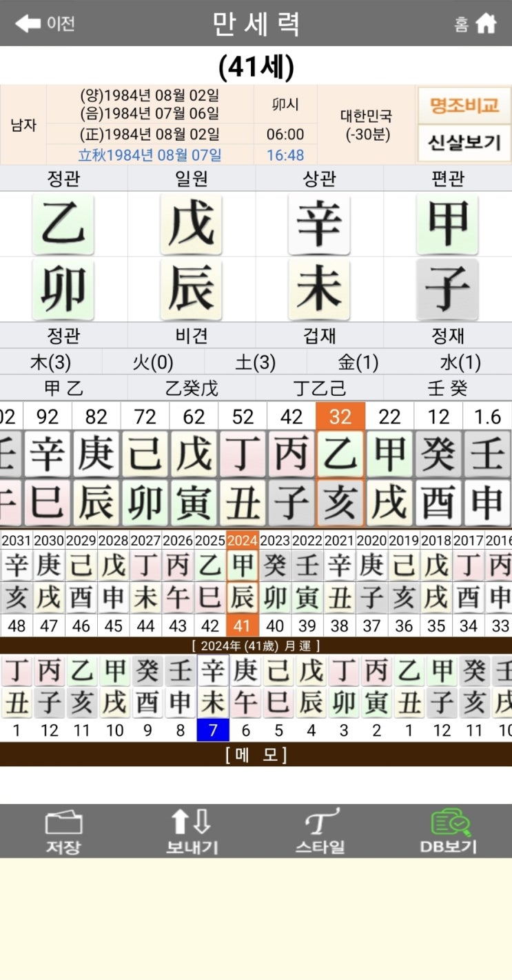Tap the 癸 tile above month 9
Viewport: 512px width, 980px height.
pyautogui.click(x=147, y=670)
